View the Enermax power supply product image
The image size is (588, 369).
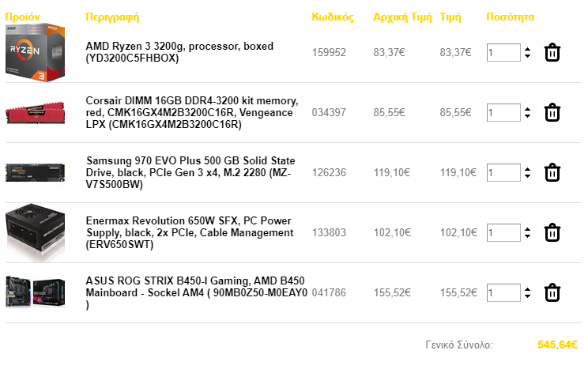(x=36, y=232)
